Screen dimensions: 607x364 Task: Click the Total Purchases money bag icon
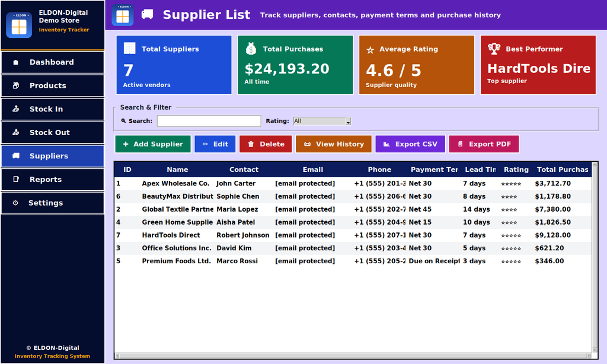pos(251,49)
